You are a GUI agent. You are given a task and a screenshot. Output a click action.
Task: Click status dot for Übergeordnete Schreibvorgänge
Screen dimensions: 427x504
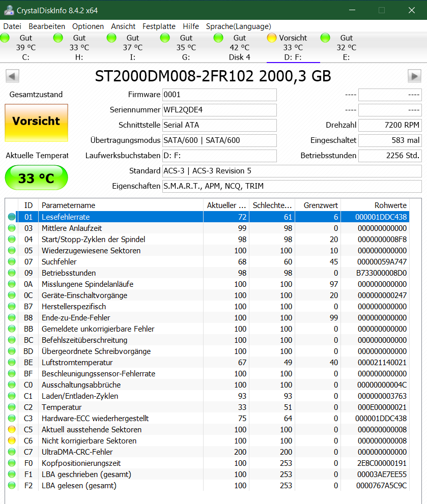(x=12, y=351)
